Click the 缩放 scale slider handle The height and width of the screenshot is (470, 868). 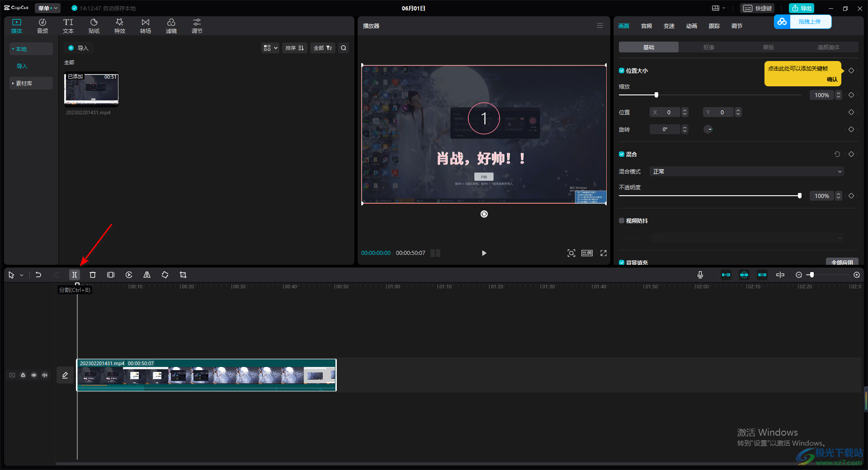[x=656, y=95]
